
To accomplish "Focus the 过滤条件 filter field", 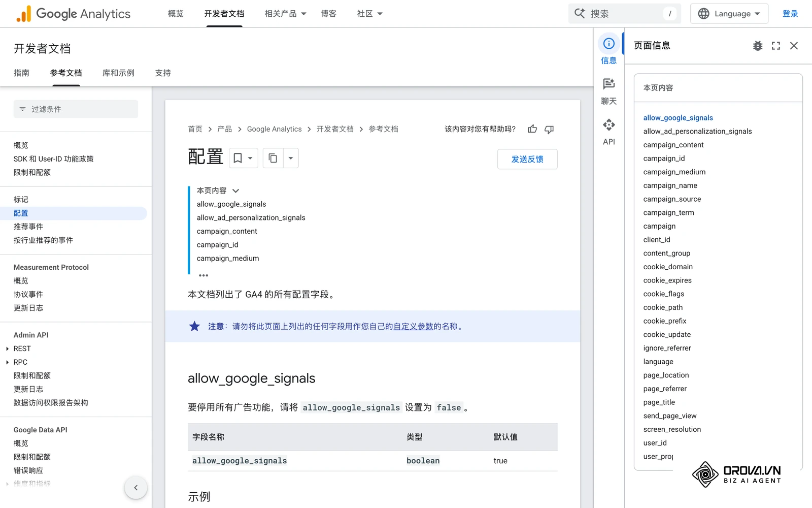I will (76, 109).
